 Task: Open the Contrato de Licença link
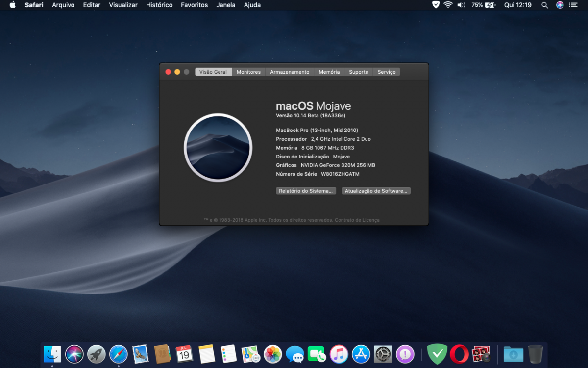point(357,220)
